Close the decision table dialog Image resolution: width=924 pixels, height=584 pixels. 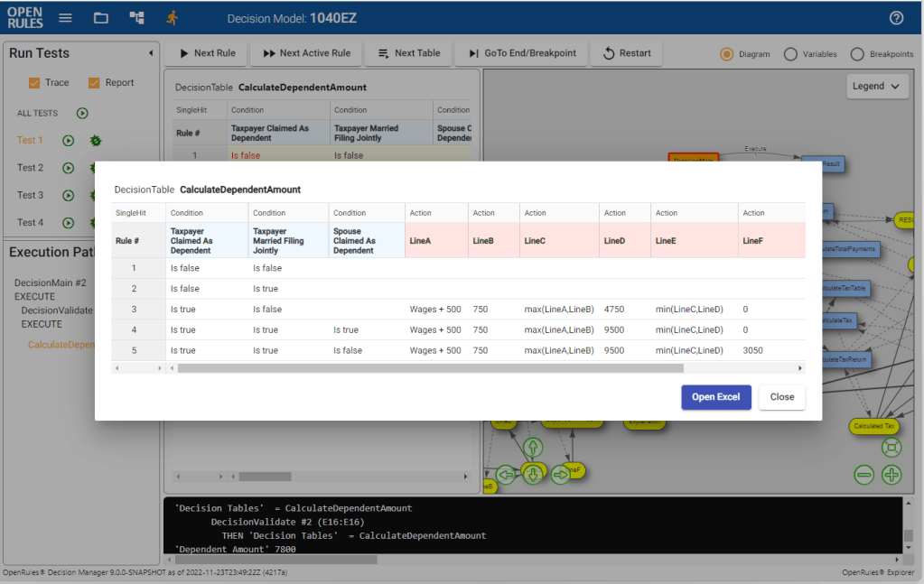click(x=781, y=397)
